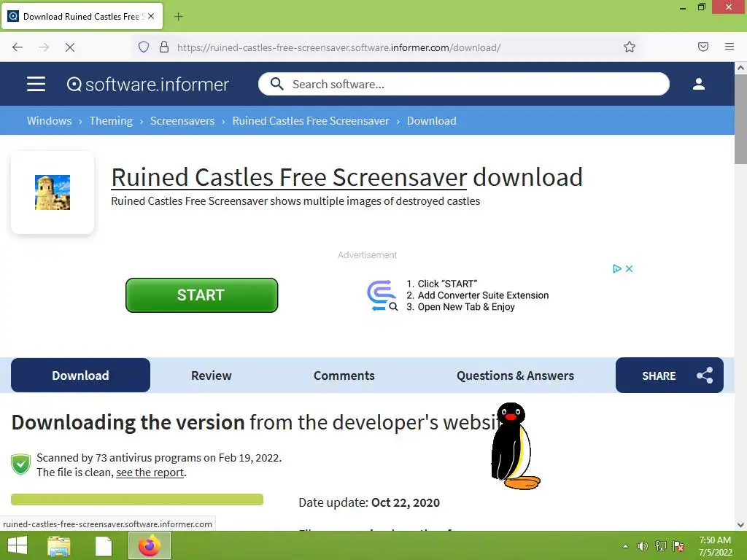Click the search magnifier icon
The height and width of the screenshot is (560, 747).
tap(276, 84)
